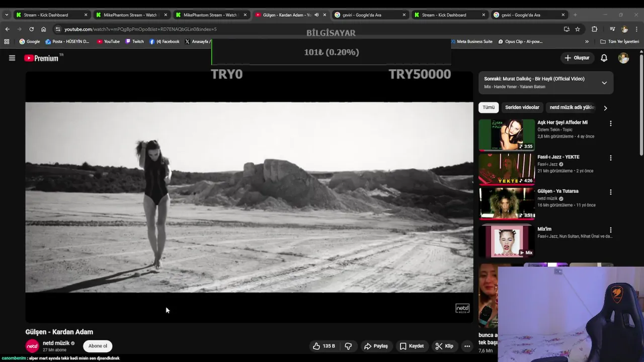
Task: Save video to playlist with Kaydet
Action: click(412, 346)
